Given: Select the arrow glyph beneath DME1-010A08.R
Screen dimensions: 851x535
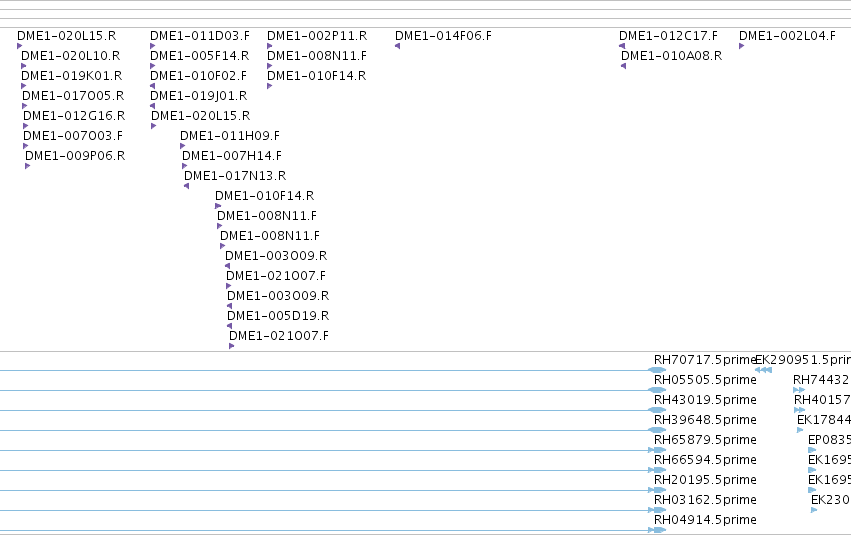Looking at the screenshot, I should pyautogui.click(x=624, y=66).
